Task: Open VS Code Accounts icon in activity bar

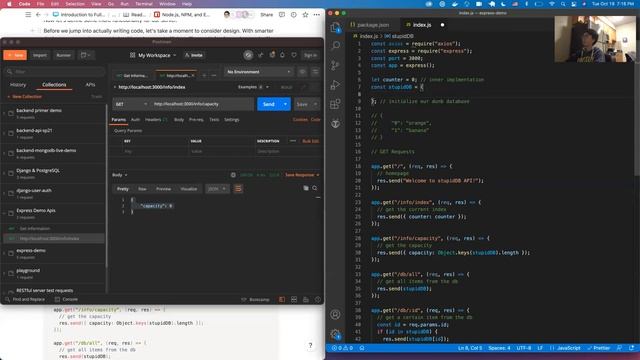Action: coord(335,314)
